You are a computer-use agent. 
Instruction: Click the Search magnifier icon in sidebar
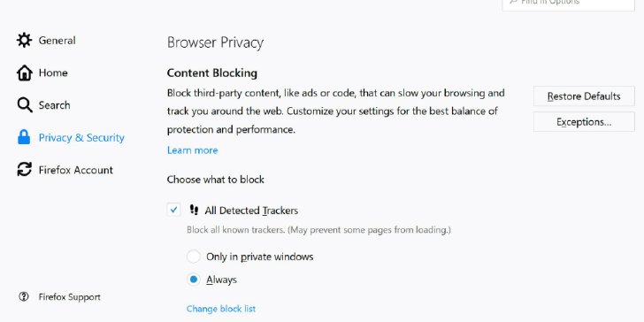[x=25, y=105]
